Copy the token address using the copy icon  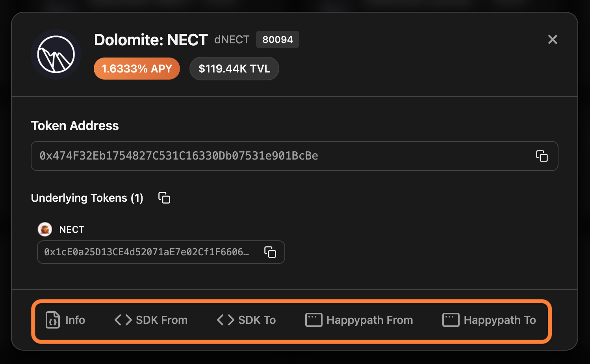click(542, 156)
